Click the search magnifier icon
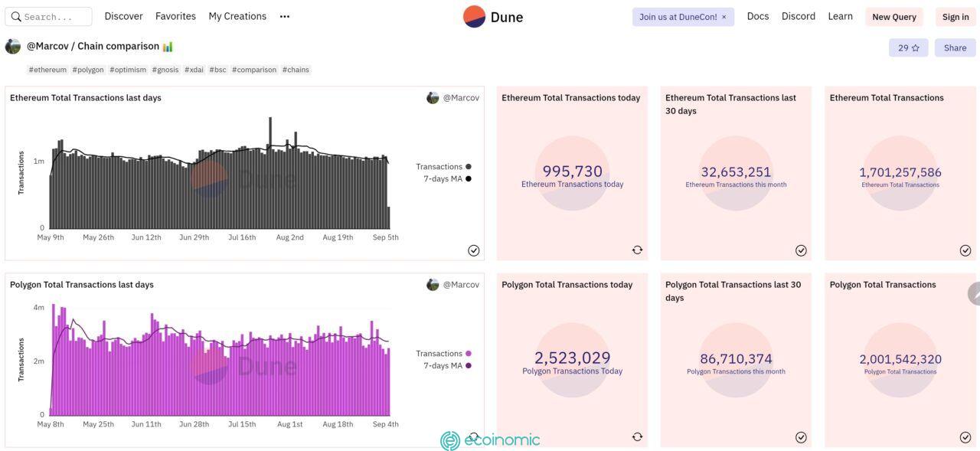This screenshot has height=451, width=980. [x=16, y=16]
